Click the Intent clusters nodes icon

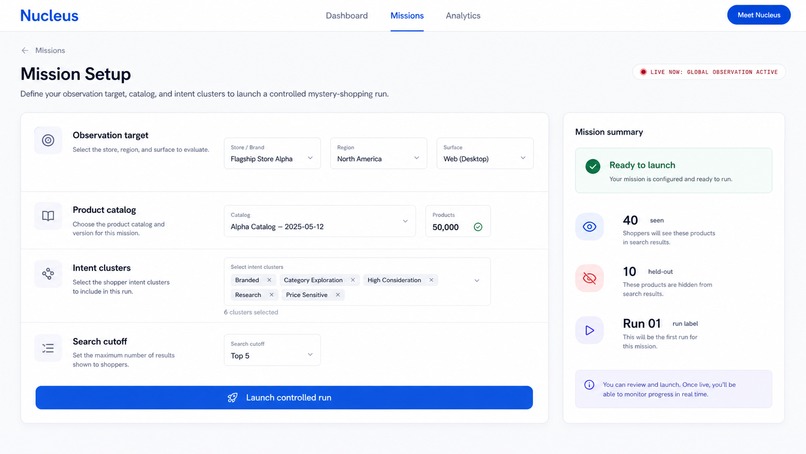[x=48, y=274]
